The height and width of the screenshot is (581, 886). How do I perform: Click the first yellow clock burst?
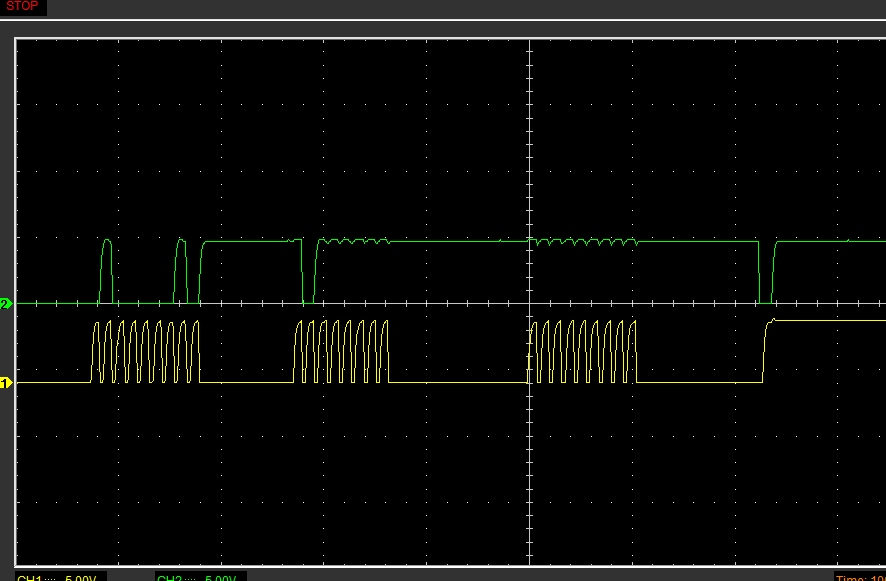click(146, 352)
